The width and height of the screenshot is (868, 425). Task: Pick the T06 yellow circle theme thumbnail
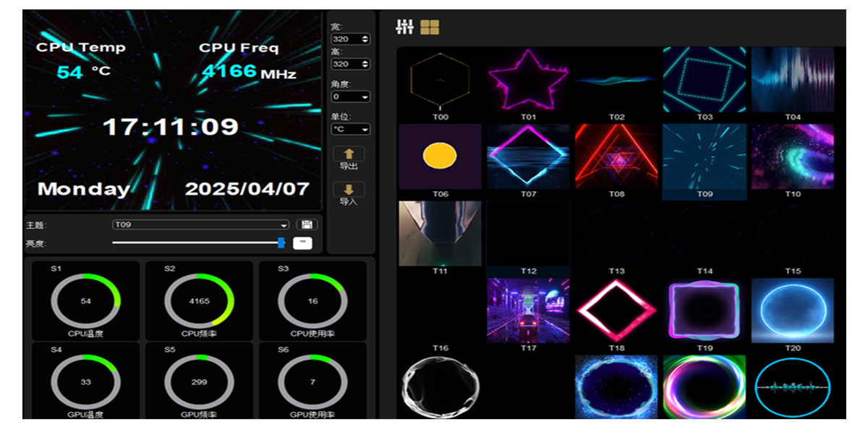pyautogui.click(x=441, y=156)
